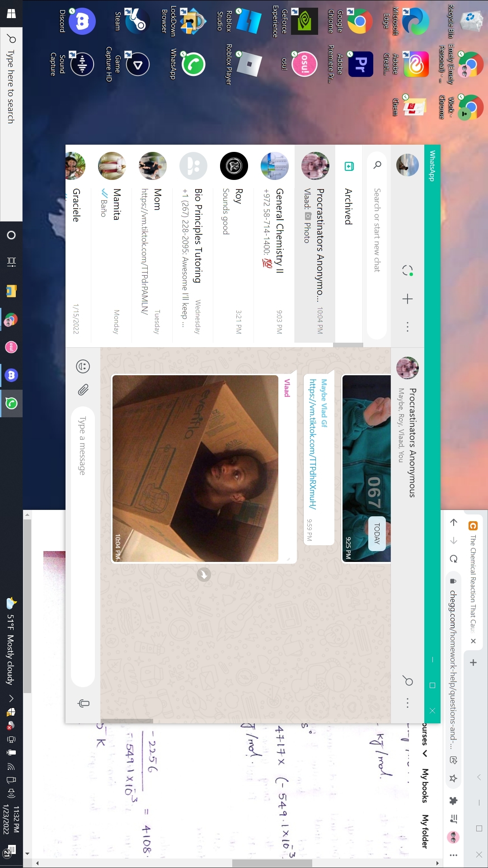The height and width of the screenshot is (868, 488).
Task: Open the WhatsApp emoji picker
Action: pos(83,366)
